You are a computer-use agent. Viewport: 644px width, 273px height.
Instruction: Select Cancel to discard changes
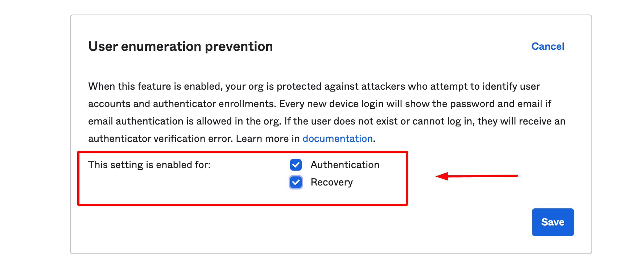tap(548, 46)
